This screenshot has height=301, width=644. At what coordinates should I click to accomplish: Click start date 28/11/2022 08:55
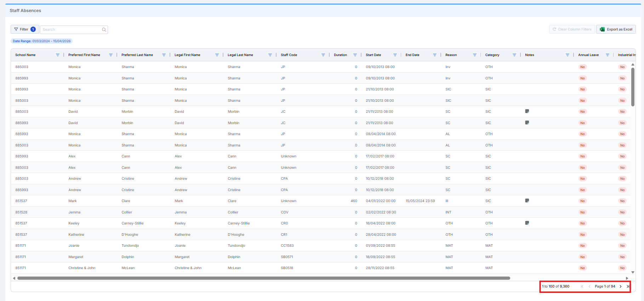click(x=380, y=268)
